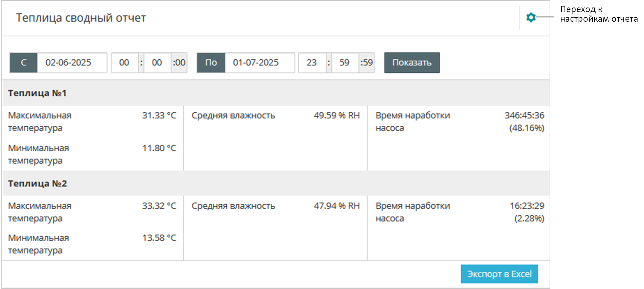
Task: Click the По label before end date
Action: pyautogui.click(x=211, y=63)
